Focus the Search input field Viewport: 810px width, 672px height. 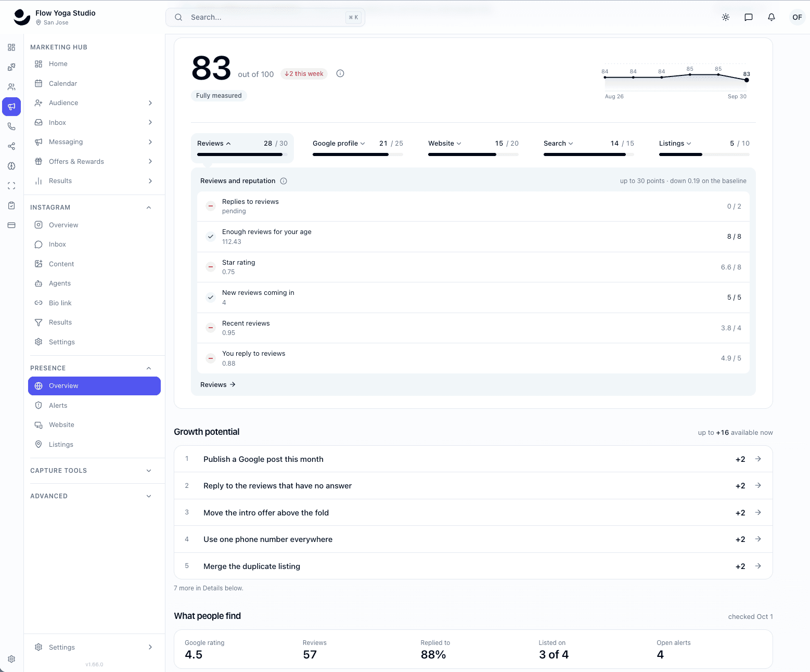pyautogui.click(x=265, y=17)
